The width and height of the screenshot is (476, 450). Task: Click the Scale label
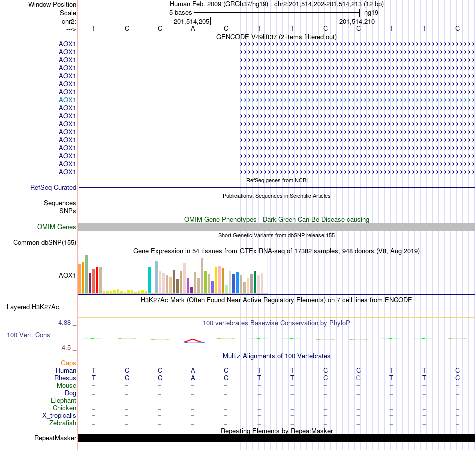(68, 13)
